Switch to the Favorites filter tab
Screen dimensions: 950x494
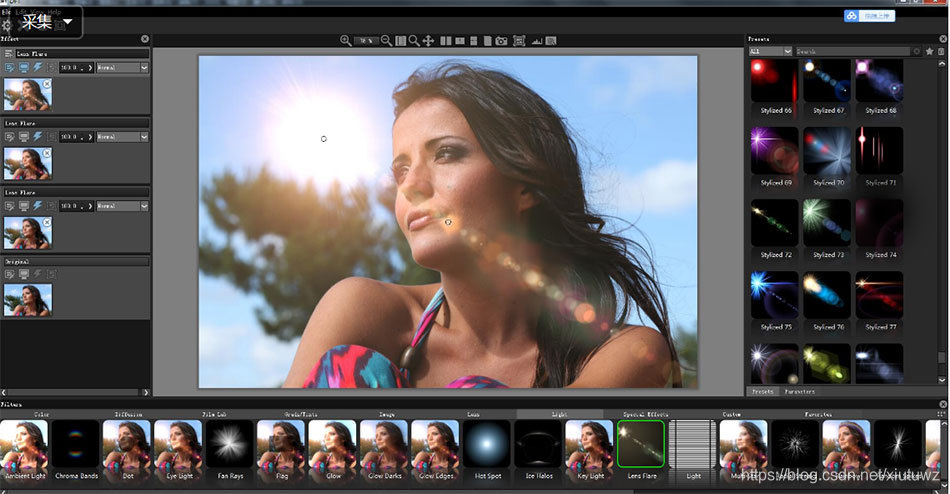point(818,415)
